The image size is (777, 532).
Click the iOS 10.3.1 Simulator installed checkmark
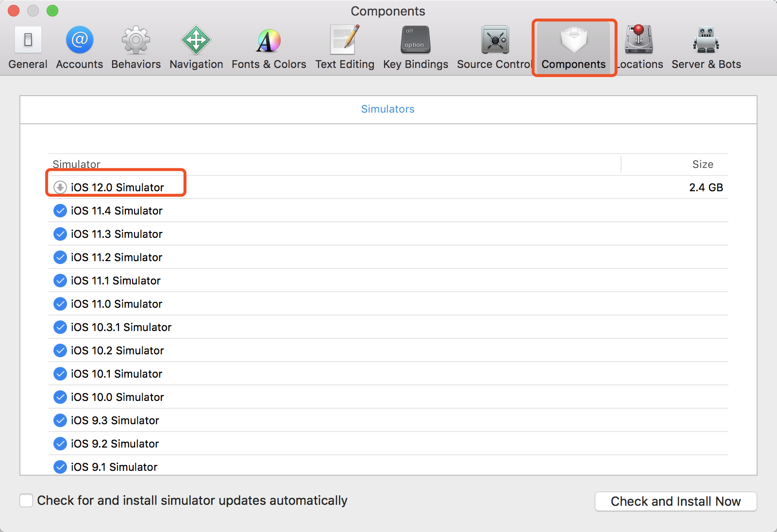[60, 327]
